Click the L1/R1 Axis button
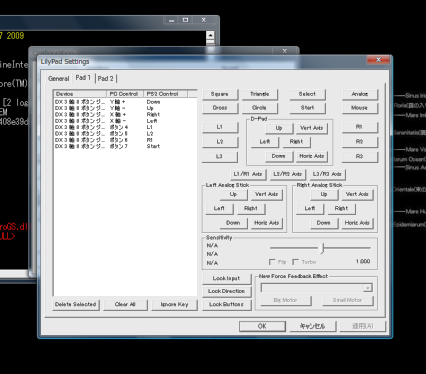Screen dimensions: 426x374 point(248,174)
